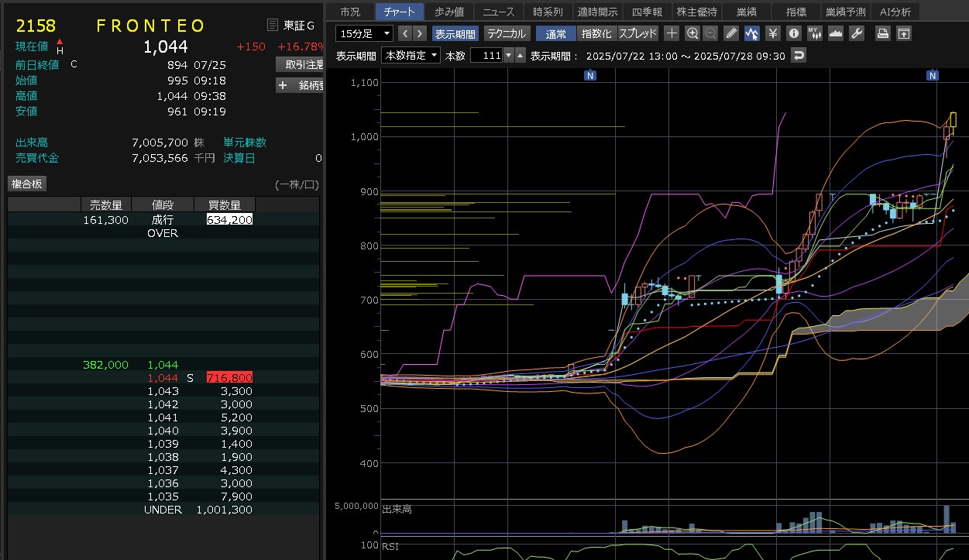Click the 1,039 price row
969x560 pixels.
click(x=163, y=444)
